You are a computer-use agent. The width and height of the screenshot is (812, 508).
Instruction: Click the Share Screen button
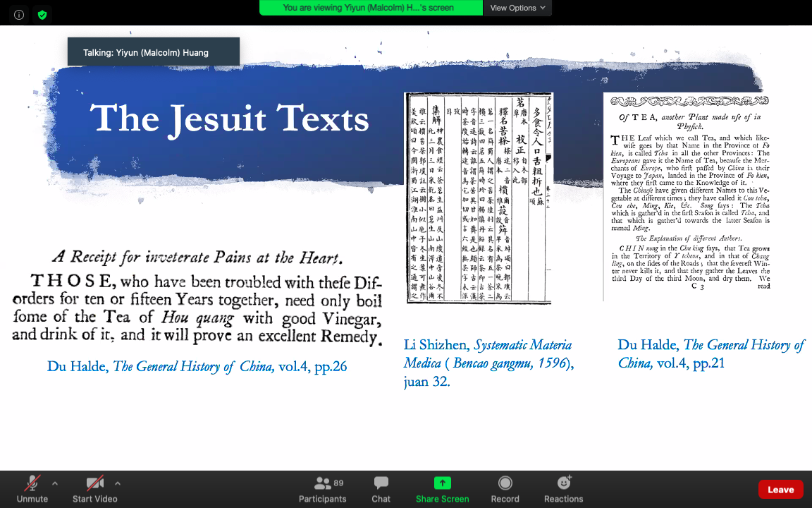442,489
